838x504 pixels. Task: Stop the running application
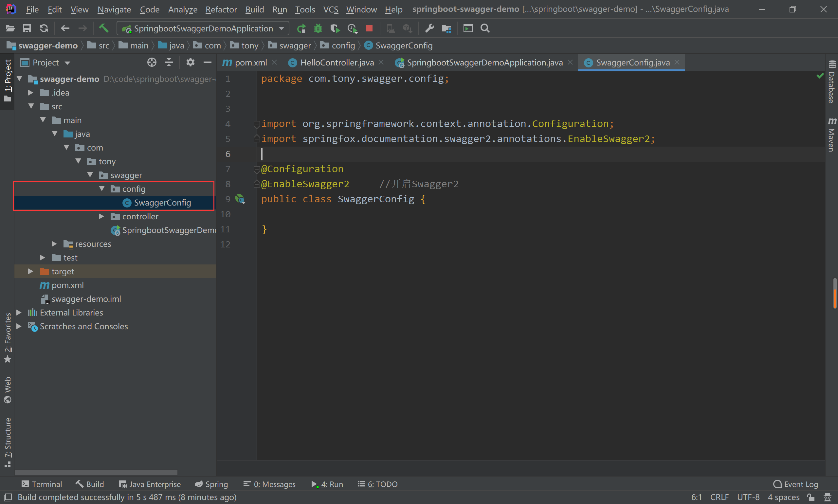point(369,28)
